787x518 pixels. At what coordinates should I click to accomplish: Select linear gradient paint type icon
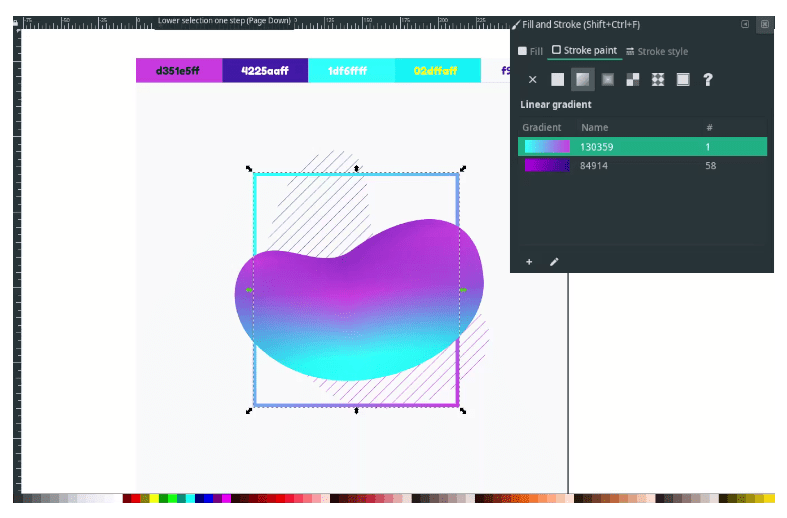tap(583, 79)
